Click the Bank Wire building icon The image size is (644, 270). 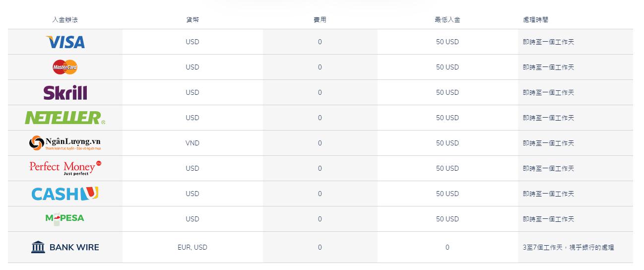pos(38,247)
